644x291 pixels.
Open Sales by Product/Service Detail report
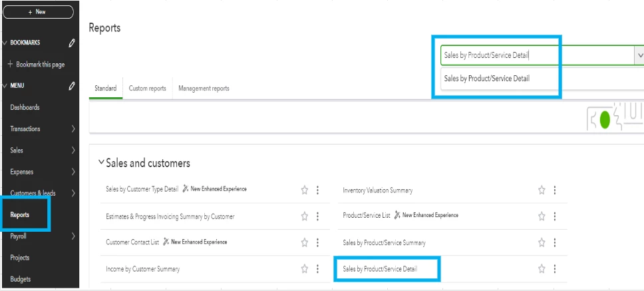click(x=380, y=269)
